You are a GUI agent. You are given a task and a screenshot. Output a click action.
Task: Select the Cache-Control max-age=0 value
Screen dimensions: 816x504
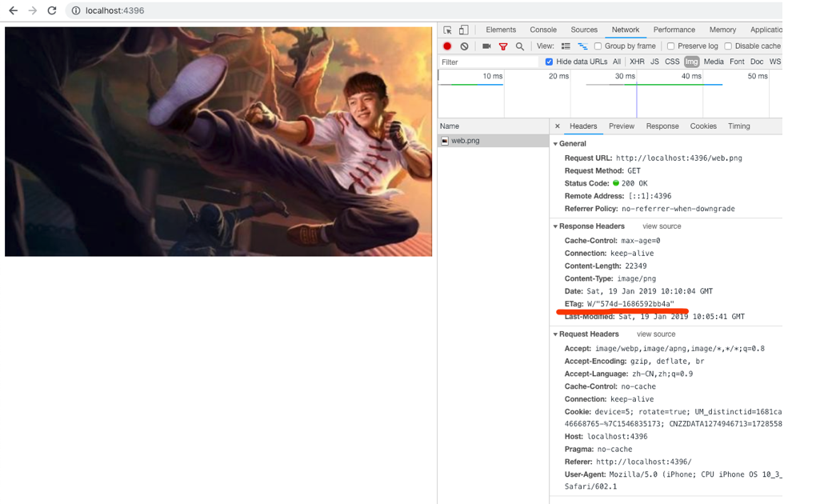pos(640,241)
